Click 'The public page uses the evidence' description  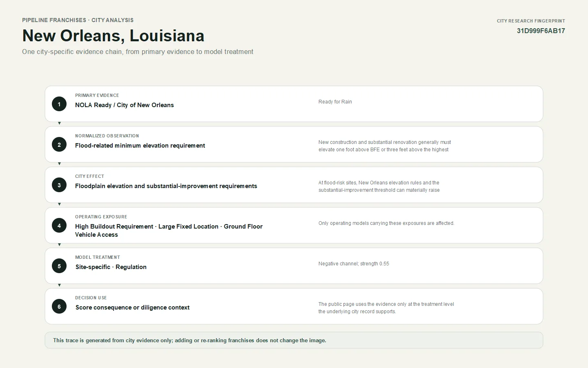(386, 308)
